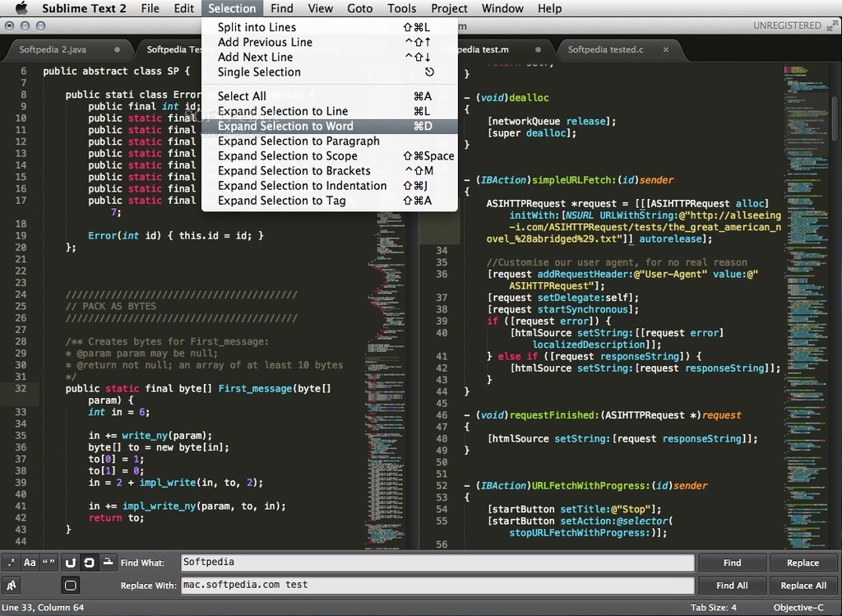Choose Expand Selection to Brackets
Image resolution: width=842 pixels, height=616 pixels.
(329, 171)
